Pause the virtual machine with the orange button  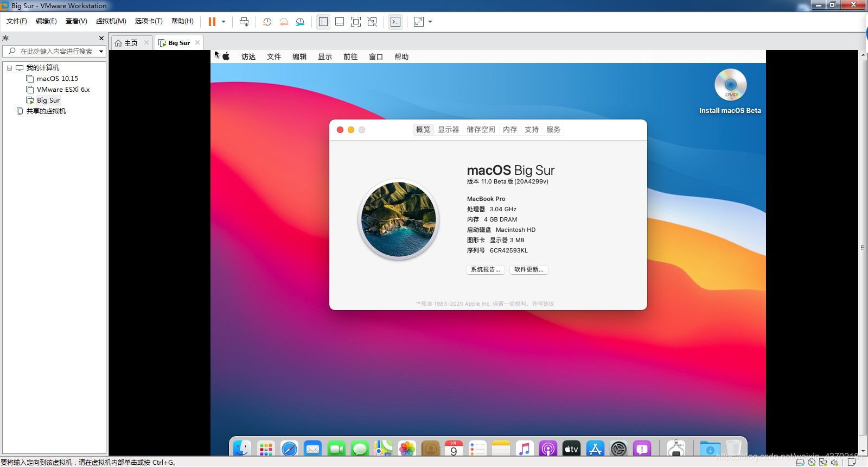pyautogui.click(x=212, y=22)
